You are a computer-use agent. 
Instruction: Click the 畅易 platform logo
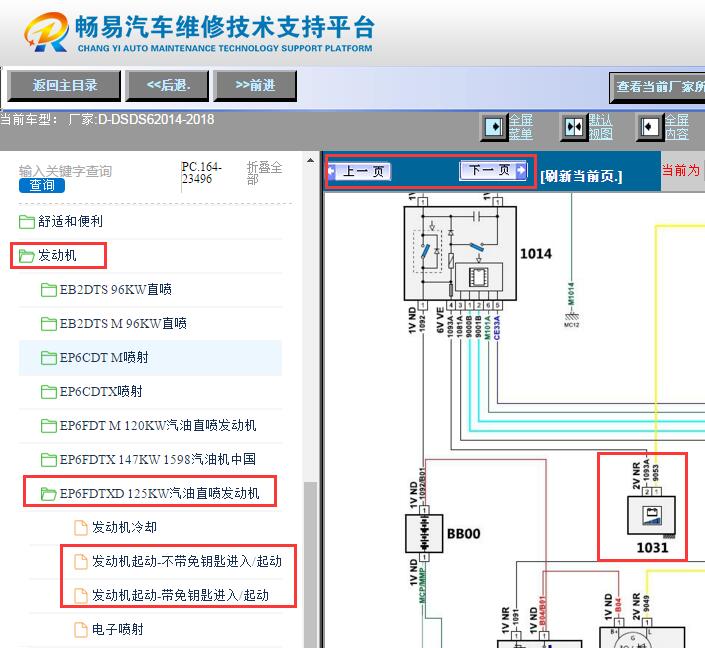coord(47,31)
